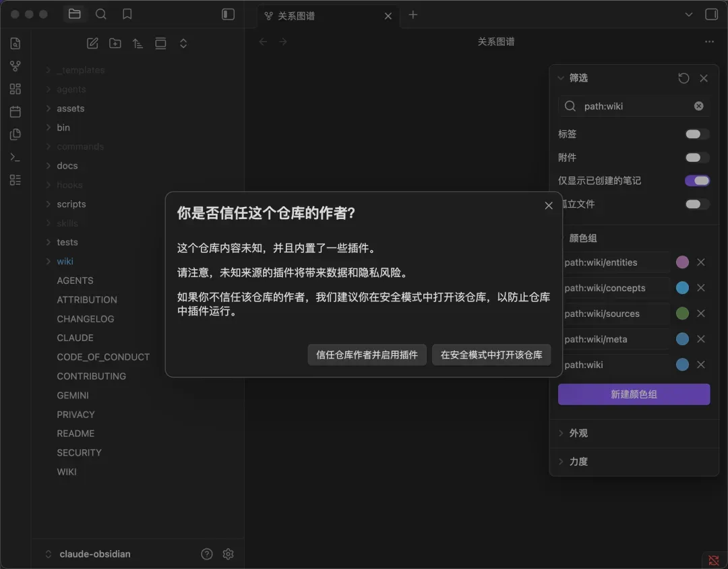Open graph view ribbon icon
728x569 pixels.
pos(16,66)
